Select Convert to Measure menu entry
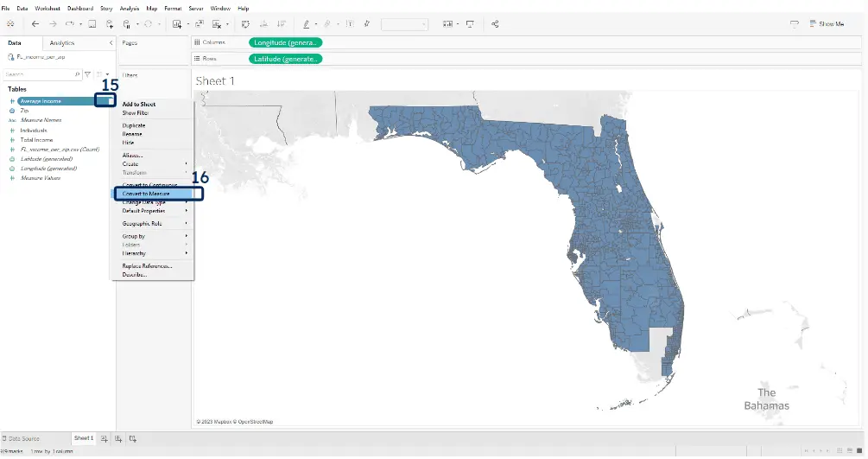This screenshot has width=868, height=459. click(146, 194)
